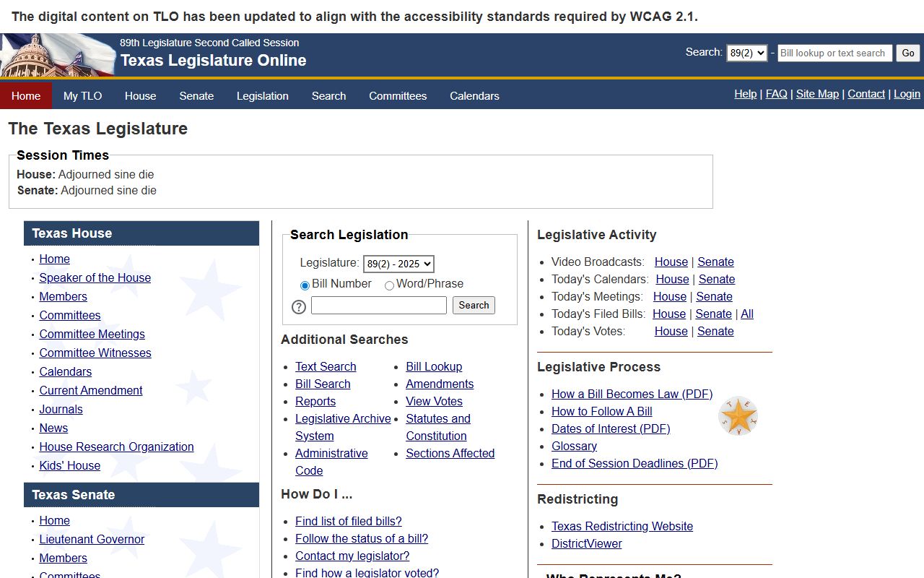The image size is (924, 578).
Task: Open Video Broadcasts House link
Action: click(x=671, y=262)
